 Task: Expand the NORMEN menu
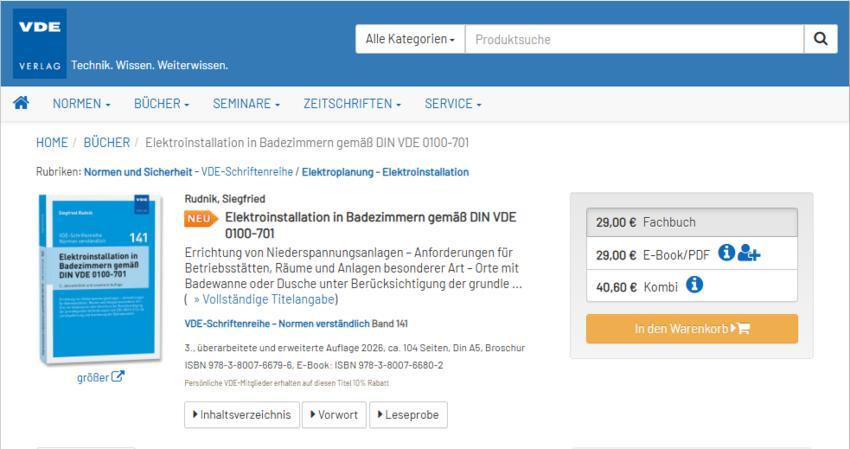[81, 104]
